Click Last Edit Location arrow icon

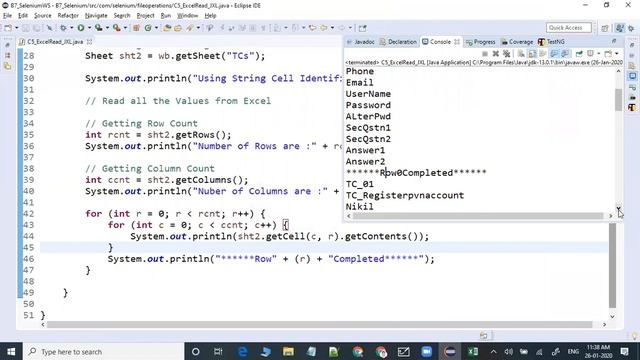(312, 28)
